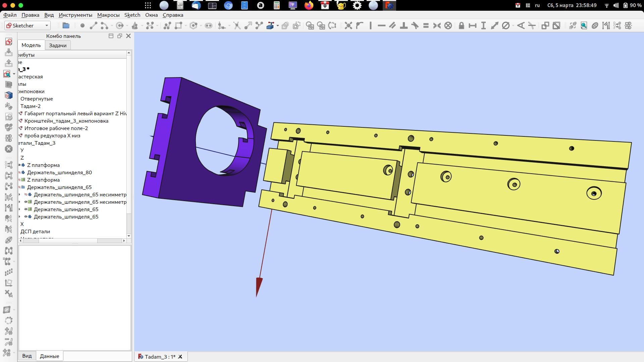Toggle visibility of Держатель_шпинделя_80

click(x=20, y=173)
